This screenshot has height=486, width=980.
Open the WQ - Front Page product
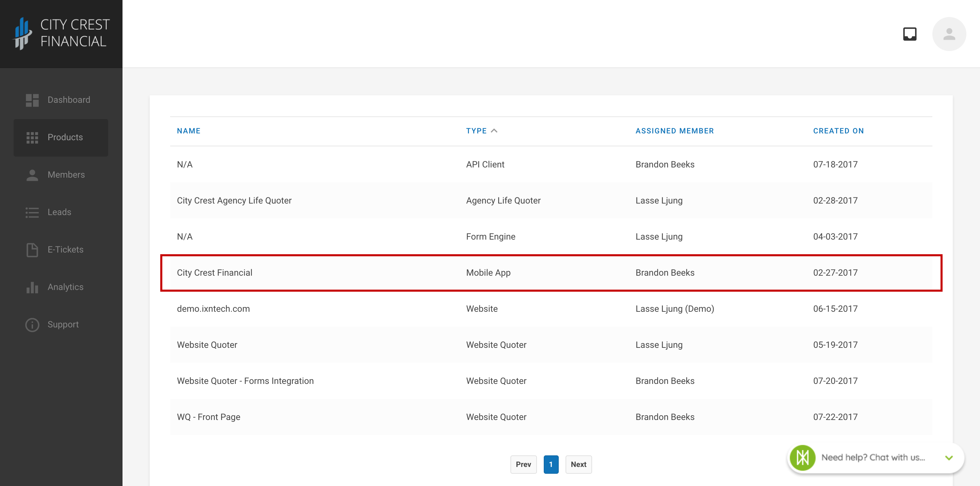(209, 417)
